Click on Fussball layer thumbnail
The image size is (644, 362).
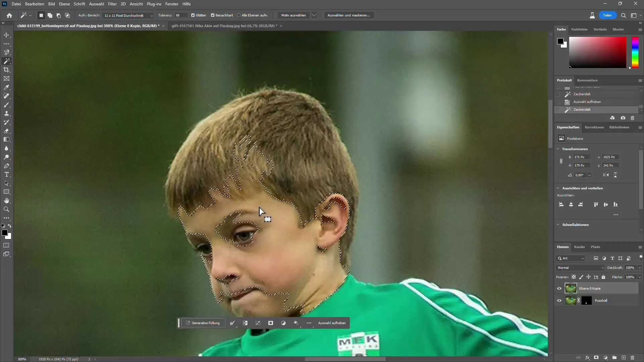click(x=571, y=300)
